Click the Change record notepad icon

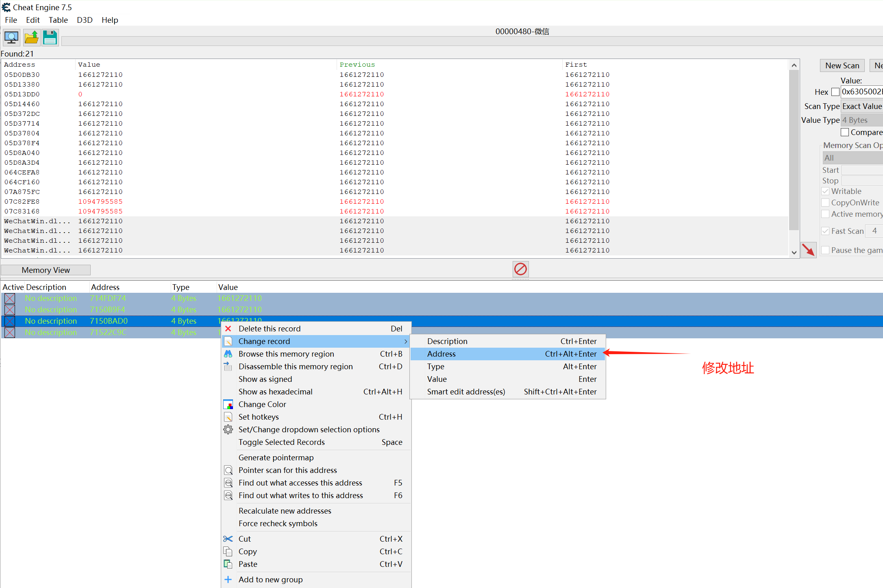tap(228, 341)
